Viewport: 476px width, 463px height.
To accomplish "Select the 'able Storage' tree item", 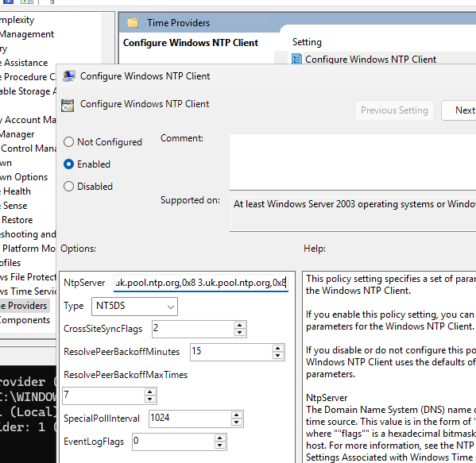I will (29, 91).
